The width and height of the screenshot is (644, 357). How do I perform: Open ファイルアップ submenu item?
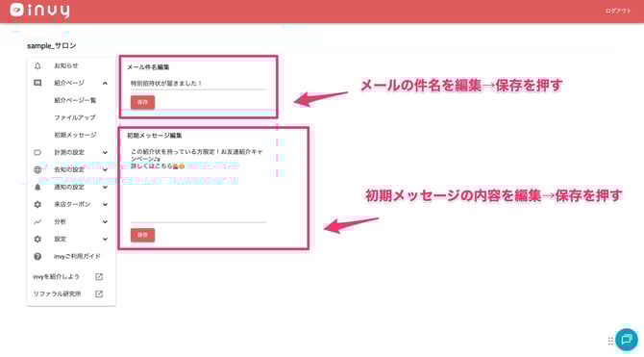point(75,117)
